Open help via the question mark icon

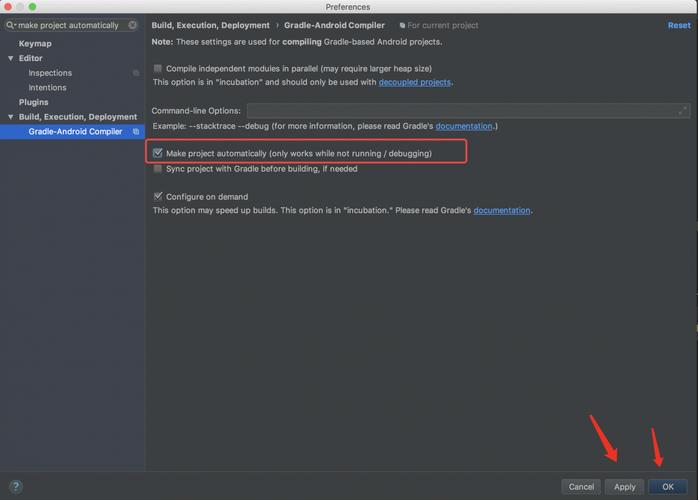coord(15,487)
